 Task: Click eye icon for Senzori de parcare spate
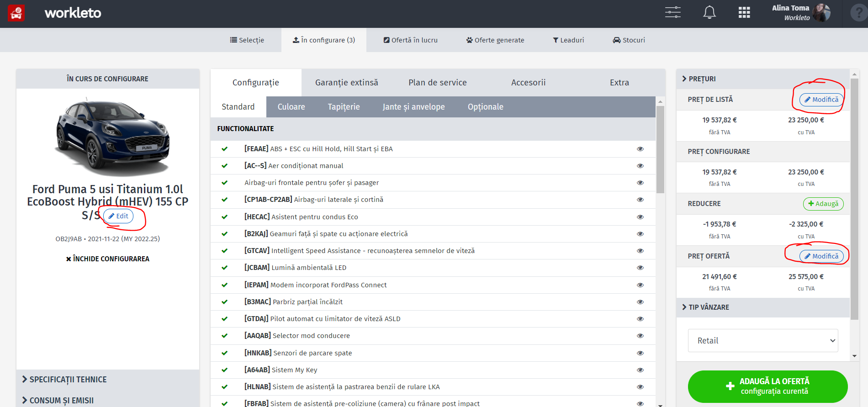tap(640, 353)
